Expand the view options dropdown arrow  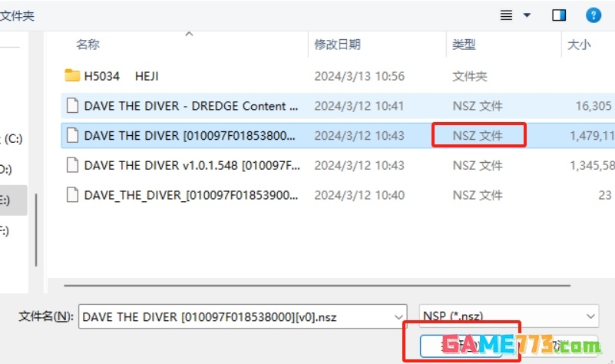(527, 15)
